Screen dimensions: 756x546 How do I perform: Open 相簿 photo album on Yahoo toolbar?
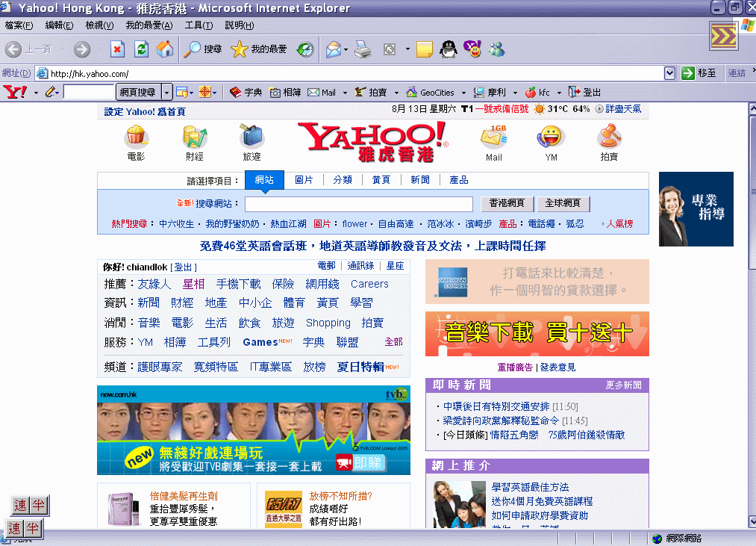(285, 92)
